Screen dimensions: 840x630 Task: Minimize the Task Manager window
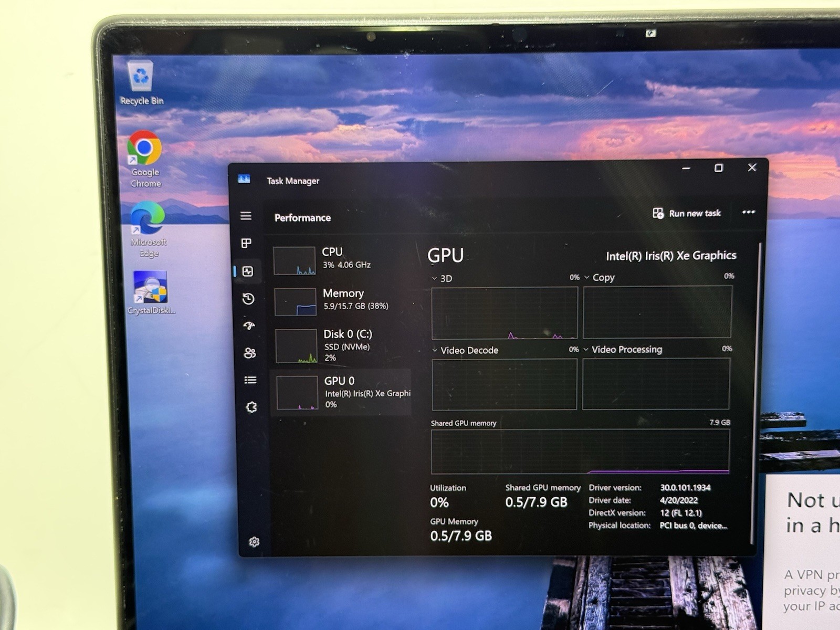pyautogui.click(x=686, y=168)
